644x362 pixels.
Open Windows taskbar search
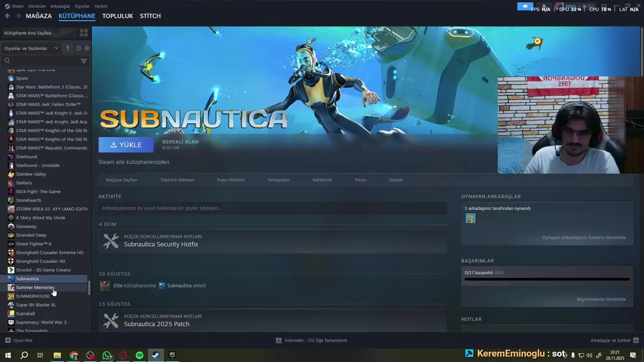coord(24,355)
